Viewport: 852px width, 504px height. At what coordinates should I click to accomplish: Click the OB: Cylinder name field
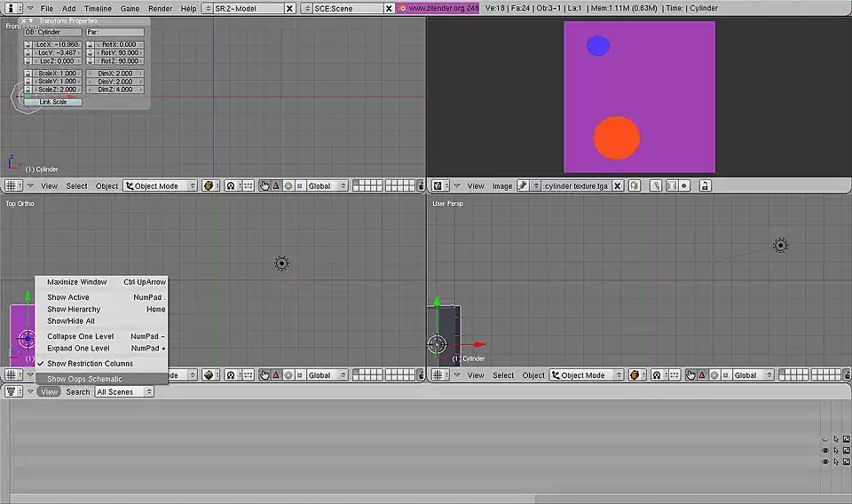[x=52, y=32]
